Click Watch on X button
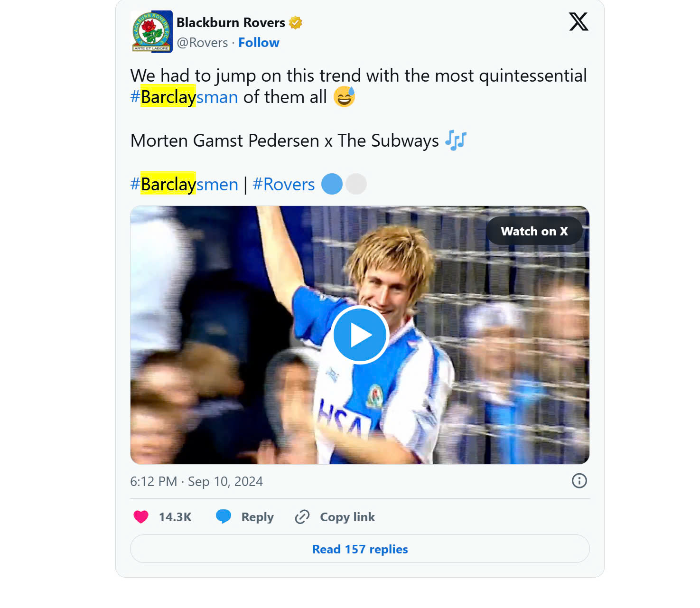 [x=534, y=231]
